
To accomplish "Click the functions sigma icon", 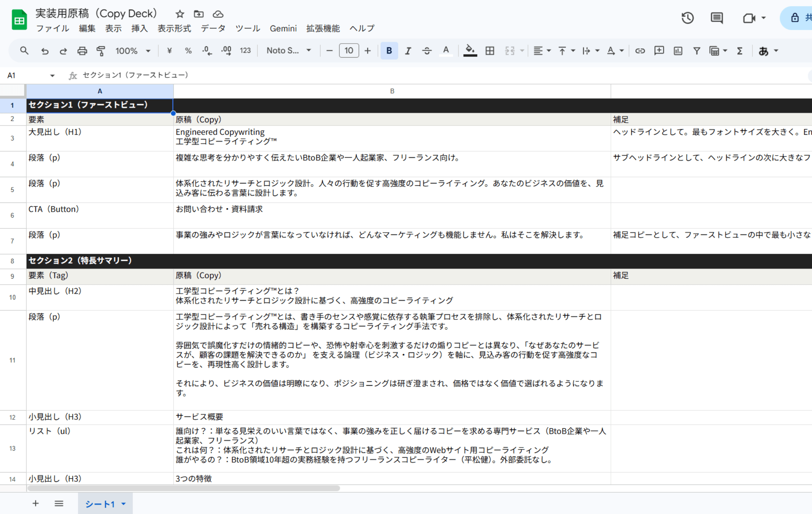I will (740, 51).
